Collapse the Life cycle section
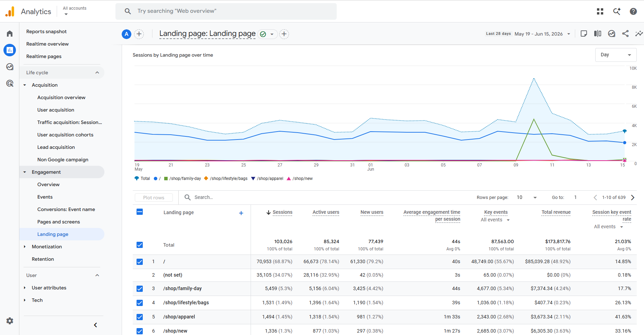The height and width of the screenshot is (335, 644). pos(97,73)
